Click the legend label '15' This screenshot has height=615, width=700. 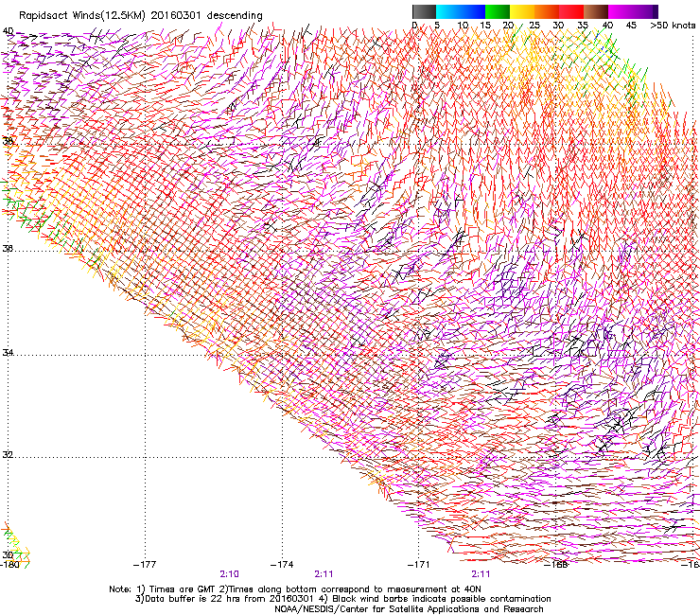485,26
